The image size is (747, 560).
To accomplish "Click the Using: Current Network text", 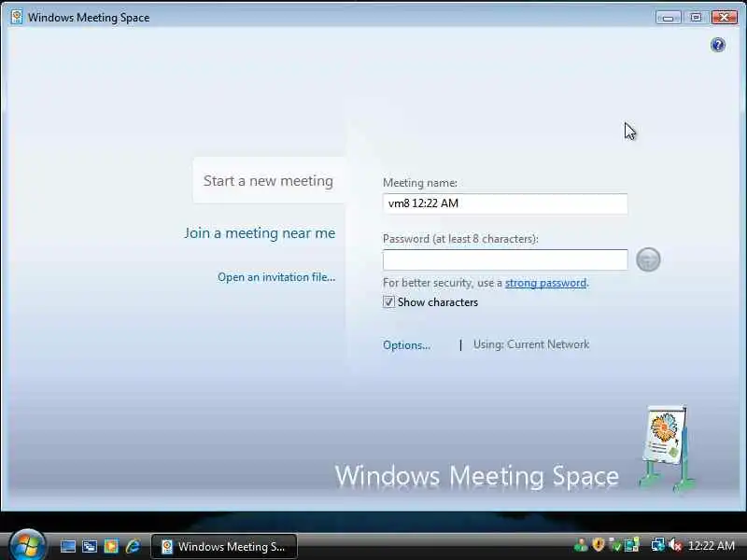I will click(x=531, y=344).
